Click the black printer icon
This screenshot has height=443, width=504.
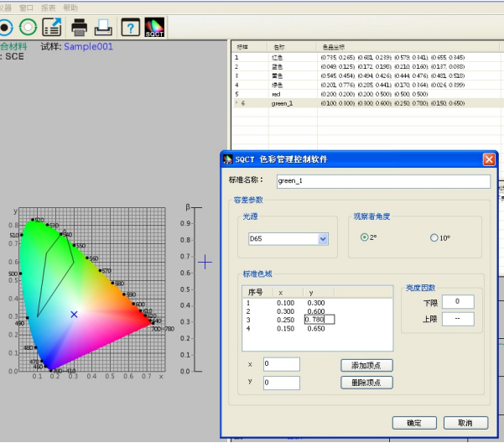point(79,27)
